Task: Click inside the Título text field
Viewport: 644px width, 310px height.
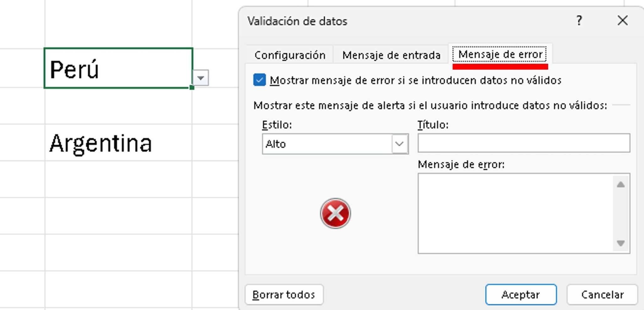Action: pos(524,143)
